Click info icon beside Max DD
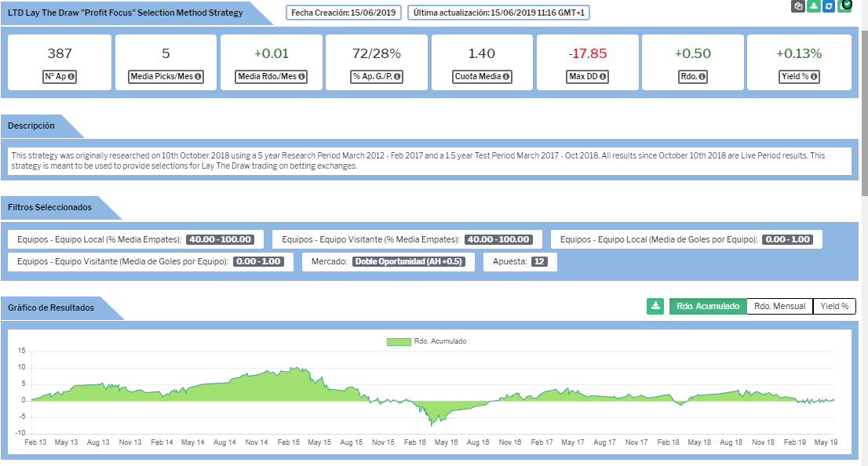The width and height of the screenshot is (868, 466). tap(602, 76)
